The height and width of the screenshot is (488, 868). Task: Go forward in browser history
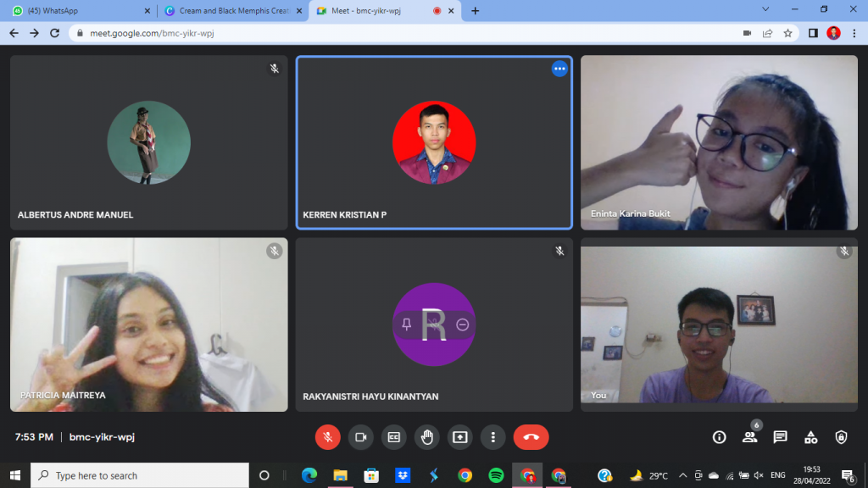[34, 33]
